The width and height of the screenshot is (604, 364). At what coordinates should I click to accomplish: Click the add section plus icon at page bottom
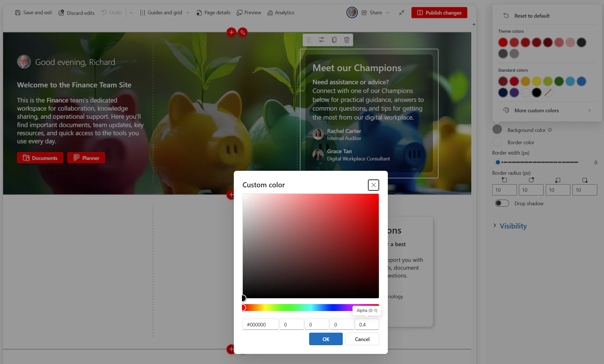pos(231,349)
